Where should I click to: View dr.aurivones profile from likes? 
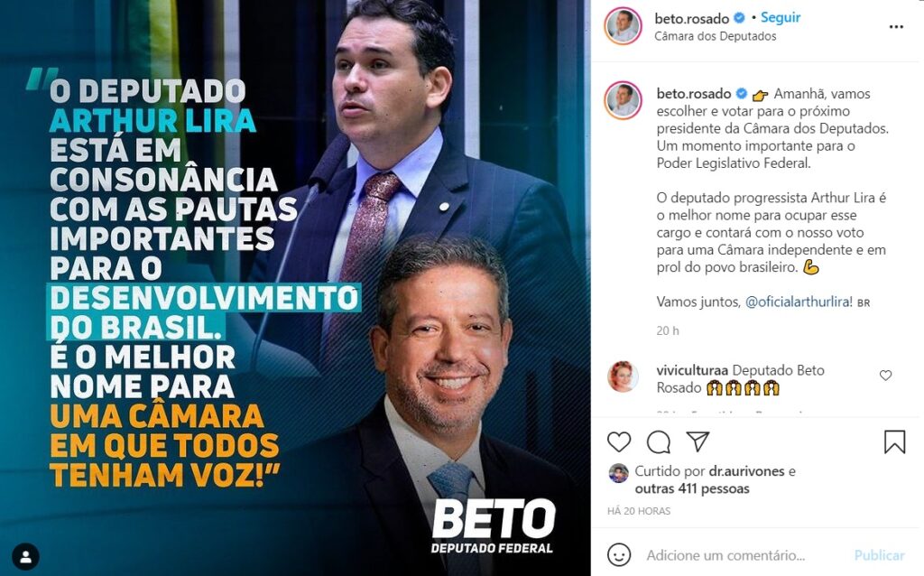(746, 471)
